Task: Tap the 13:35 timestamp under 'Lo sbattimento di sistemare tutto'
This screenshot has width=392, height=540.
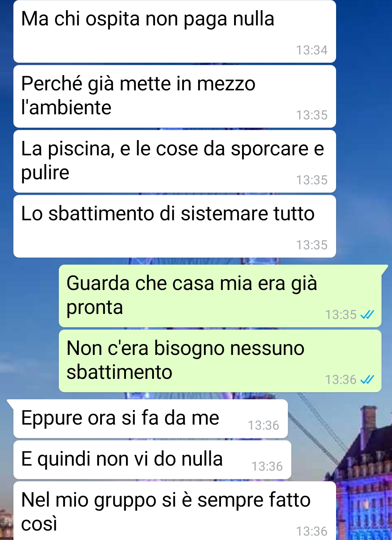Action: coord(312,245)
